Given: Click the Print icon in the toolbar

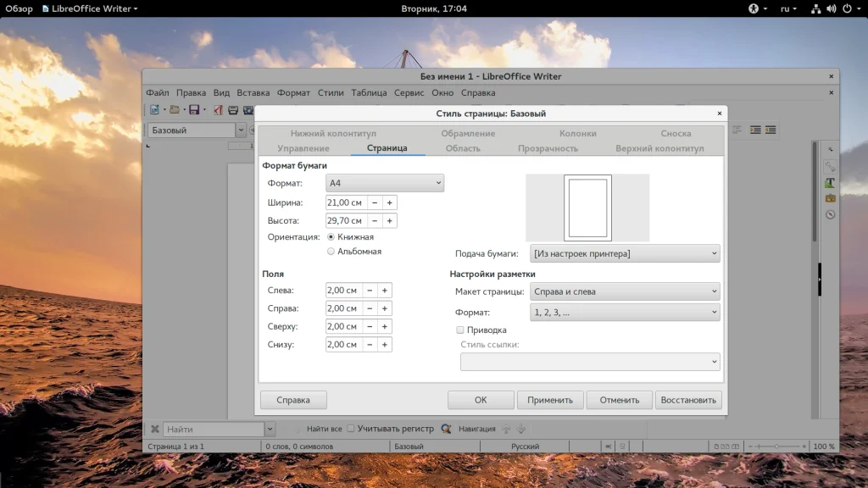Looking at the screenshot, I should click(233, 110).
